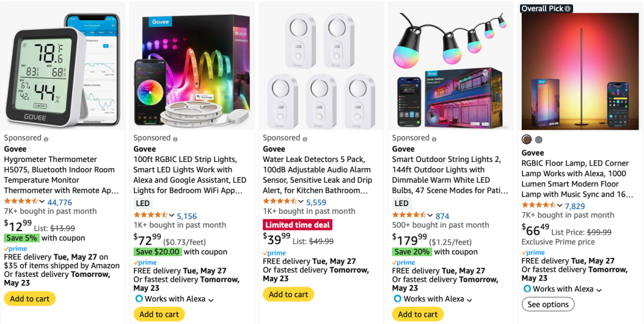Click Sponsored info icon on water leak detectors

(x=305, y=139)
